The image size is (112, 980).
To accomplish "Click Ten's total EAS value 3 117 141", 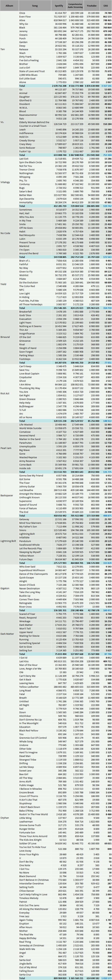I will (106, 86).
